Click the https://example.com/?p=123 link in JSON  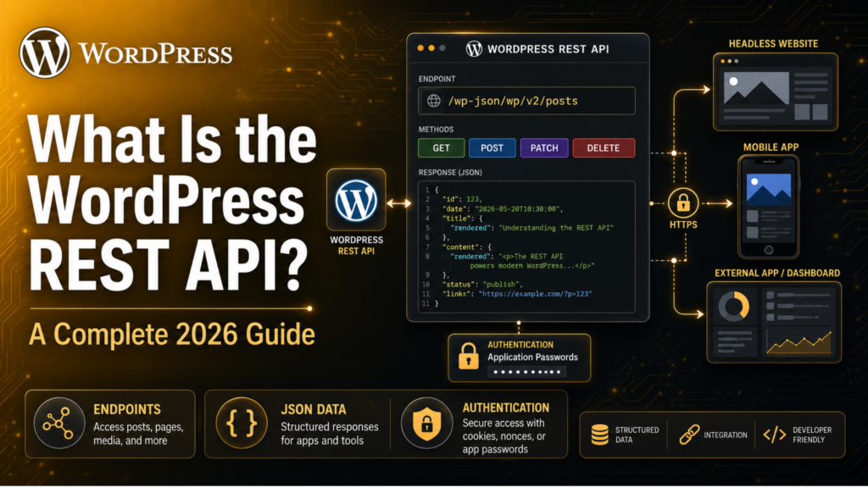tap(536, 294)
